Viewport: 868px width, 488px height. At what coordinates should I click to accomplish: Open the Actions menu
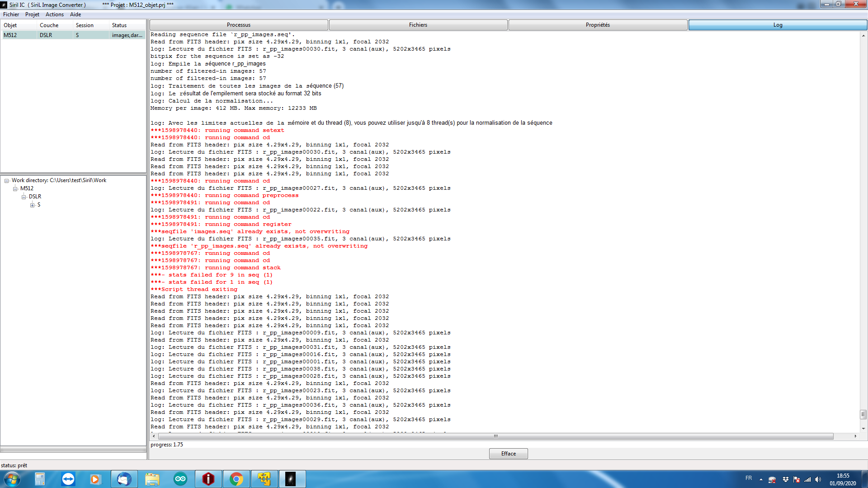54,14
